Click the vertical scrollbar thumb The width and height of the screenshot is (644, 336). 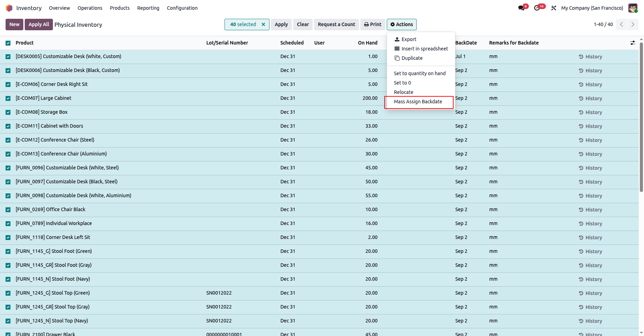pos(641,118)
